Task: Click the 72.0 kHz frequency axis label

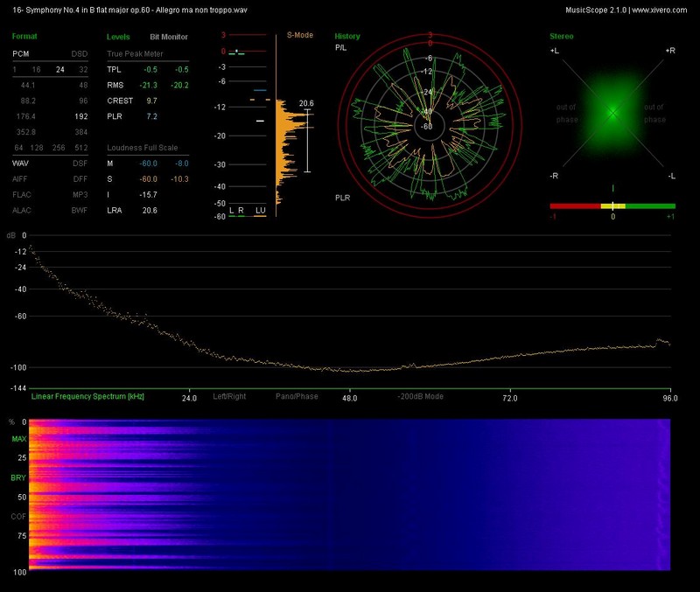Action: click(510, 398)
